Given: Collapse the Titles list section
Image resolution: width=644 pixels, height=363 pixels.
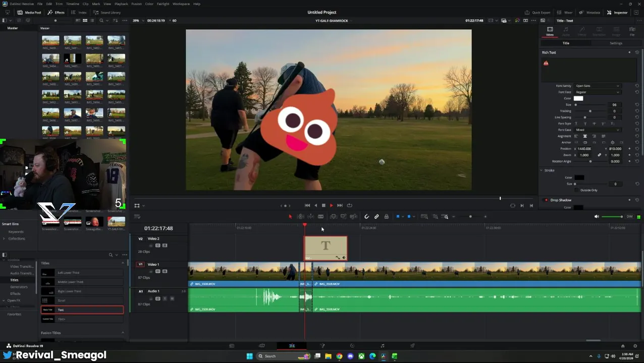Looking at the screenshot, I should click(x=123, y=263).
